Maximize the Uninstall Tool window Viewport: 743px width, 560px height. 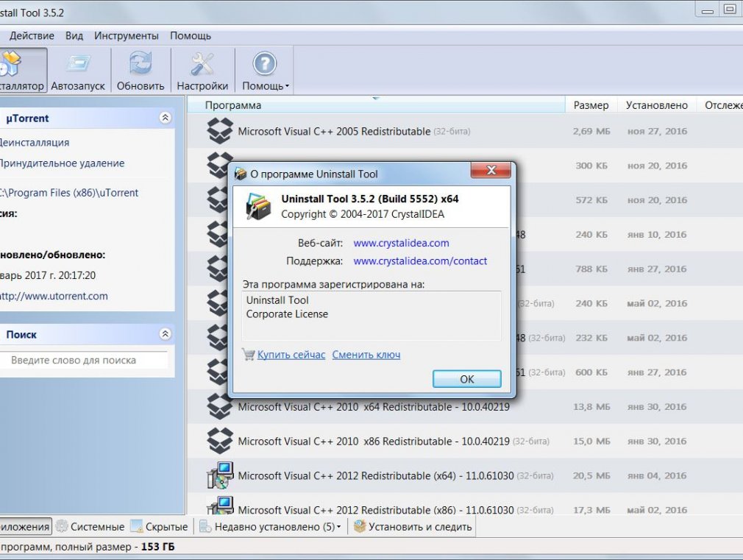coord(729,10)
